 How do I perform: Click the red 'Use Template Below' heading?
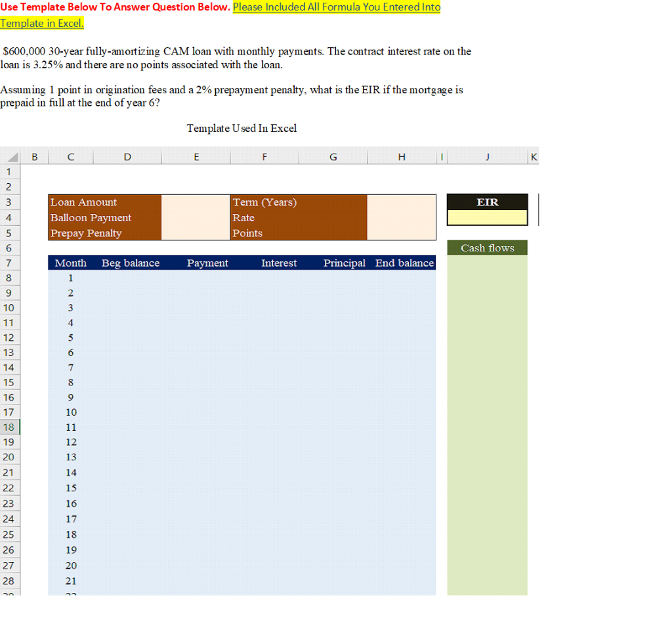115,7
